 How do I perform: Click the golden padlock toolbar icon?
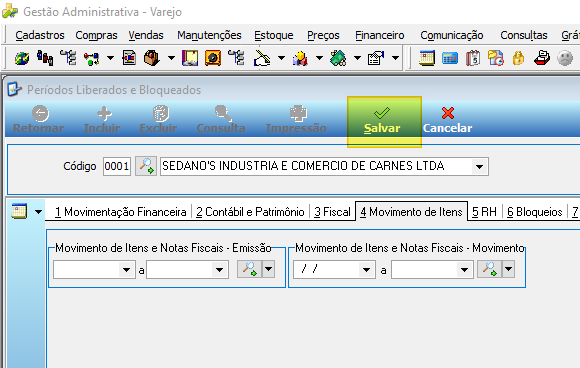point(519,58)
